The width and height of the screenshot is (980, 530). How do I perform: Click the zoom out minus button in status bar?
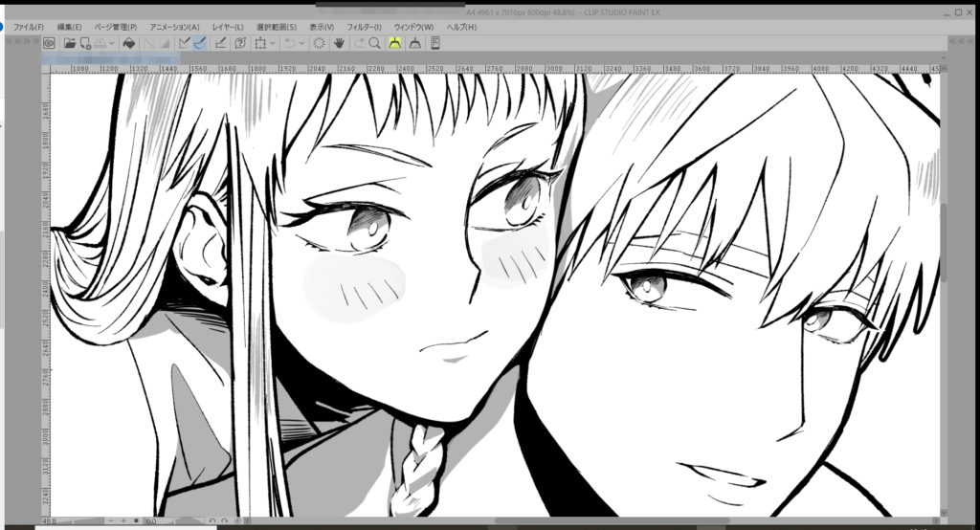tap(112, 521)
